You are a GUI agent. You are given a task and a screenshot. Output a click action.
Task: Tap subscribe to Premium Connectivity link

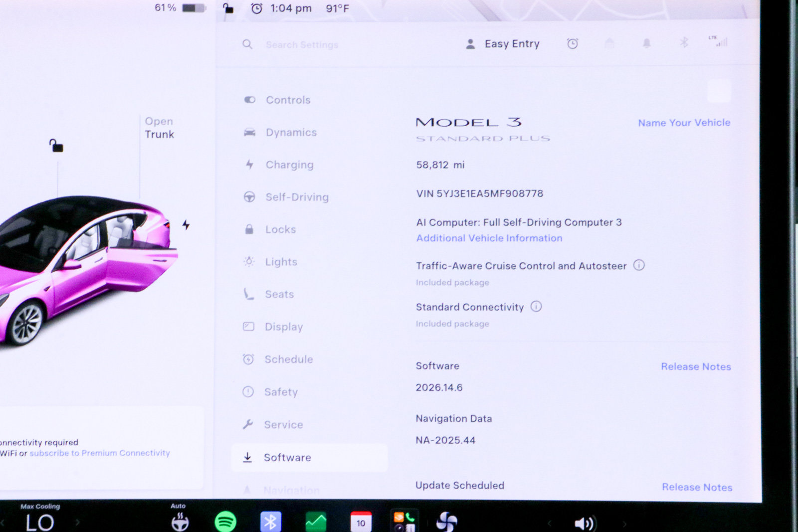click(x=100, y=453)
